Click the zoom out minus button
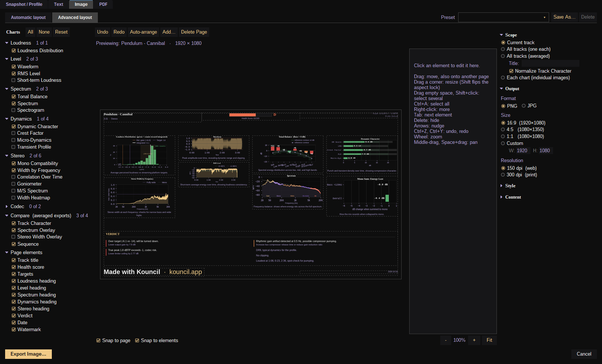This screenshot has height=364, width=602. click(446, 340)
